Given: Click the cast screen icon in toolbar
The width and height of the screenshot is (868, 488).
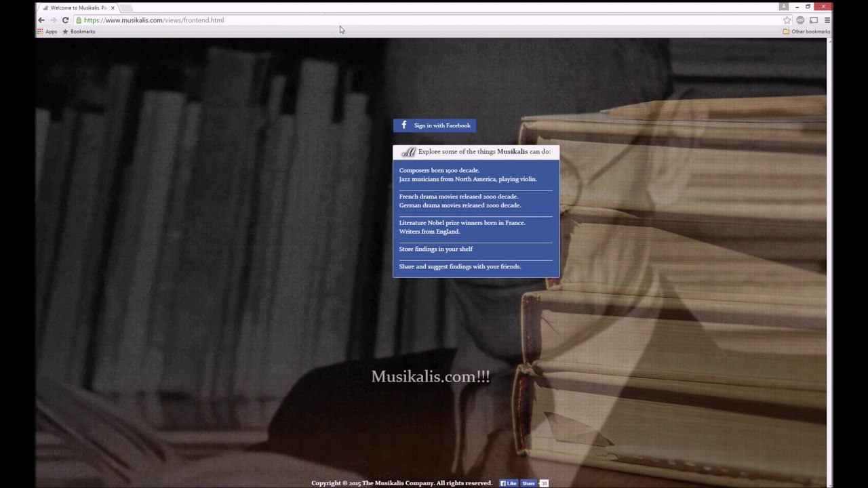Looking at the screenshot, I should pyautogui.click(x=814, y=20).
